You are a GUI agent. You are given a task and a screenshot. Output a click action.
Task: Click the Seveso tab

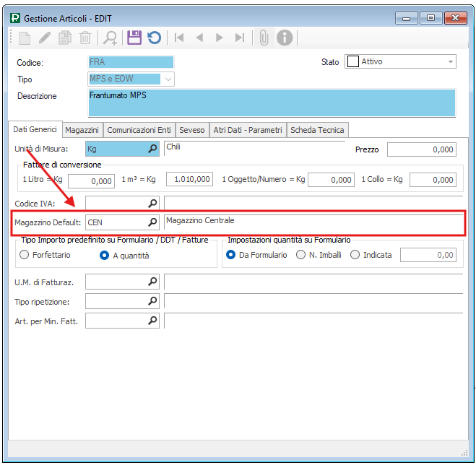point(193,130)
